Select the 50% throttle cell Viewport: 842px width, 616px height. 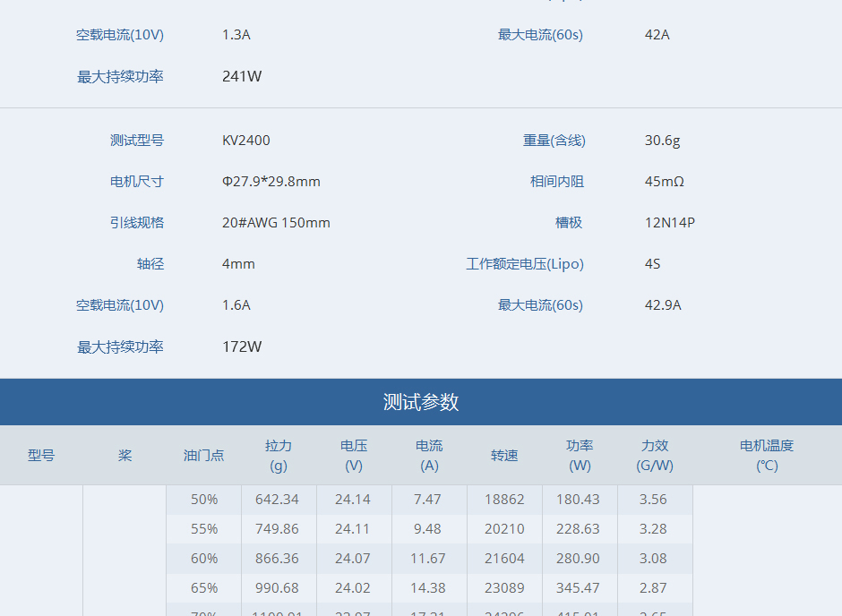coord(204,500)
